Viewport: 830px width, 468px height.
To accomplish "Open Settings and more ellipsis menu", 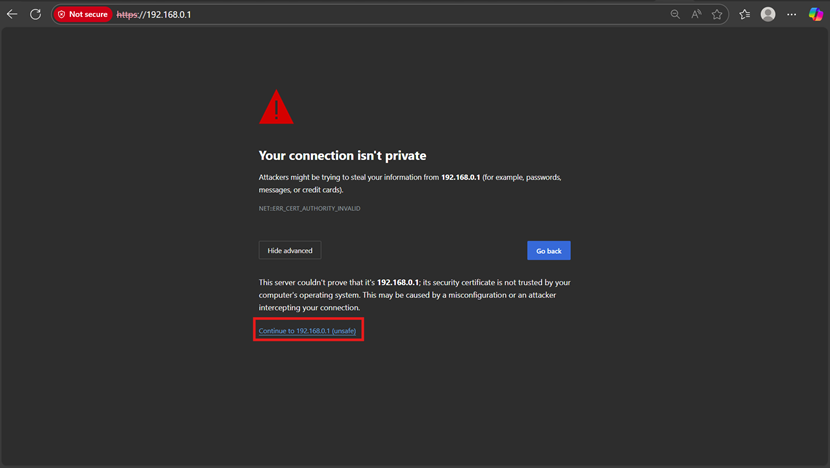I will 792,15.
